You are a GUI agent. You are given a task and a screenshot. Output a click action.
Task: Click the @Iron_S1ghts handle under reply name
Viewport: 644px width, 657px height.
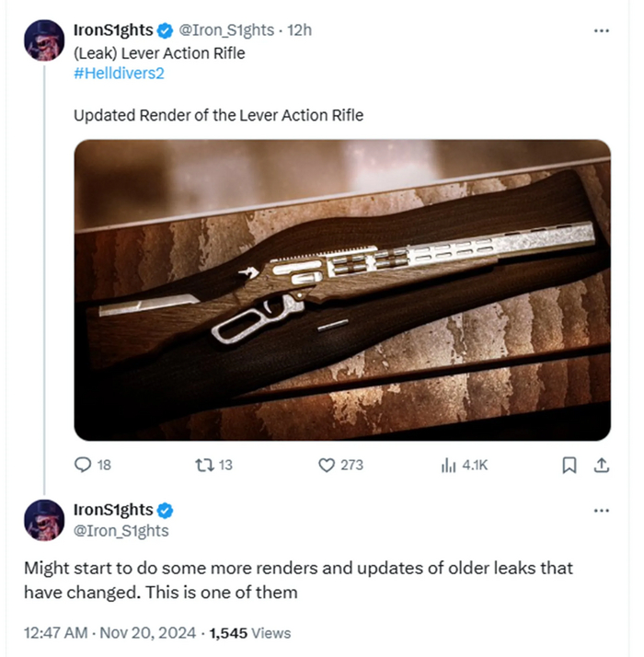(121, 530)
